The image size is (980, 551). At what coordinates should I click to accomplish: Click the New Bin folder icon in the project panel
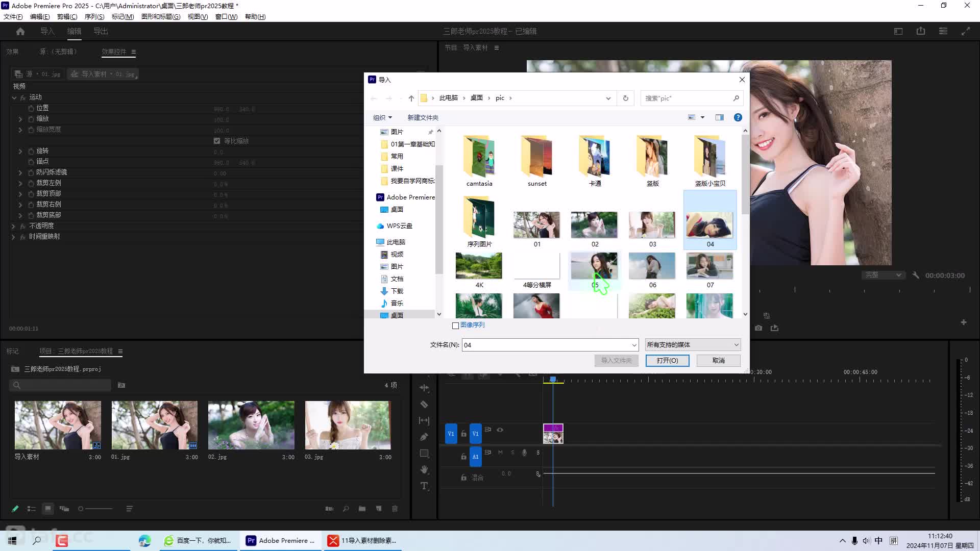click(362, 509)
